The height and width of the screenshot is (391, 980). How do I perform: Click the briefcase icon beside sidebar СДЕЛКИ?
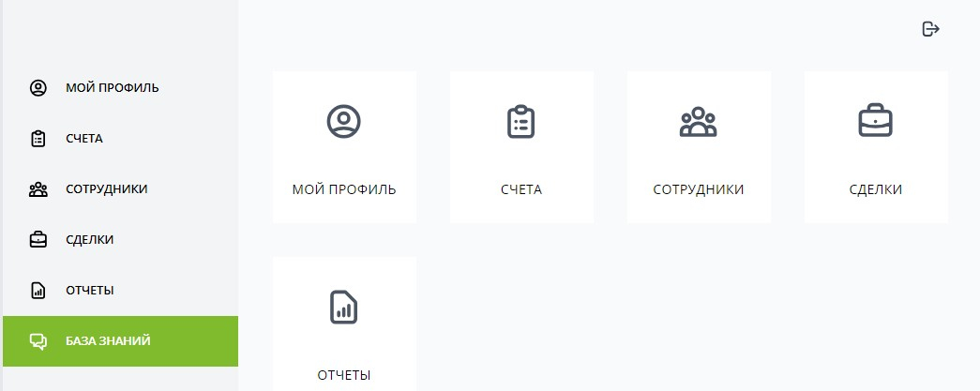(x=38, y=240)
